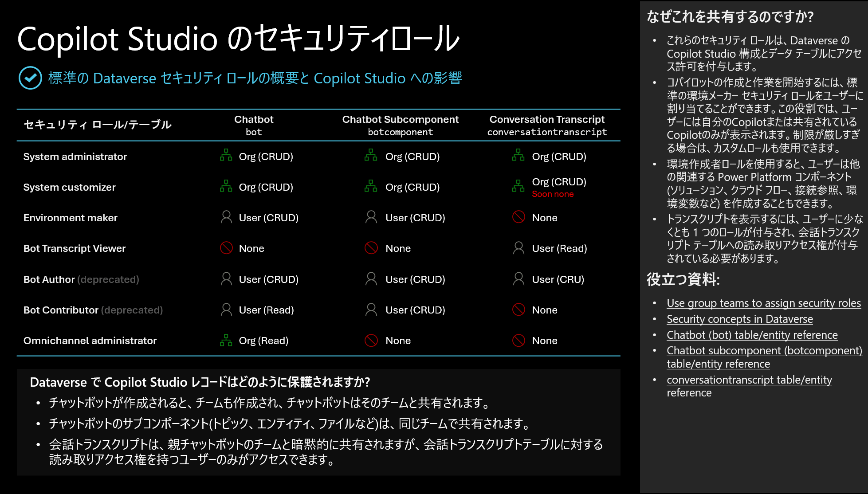868x494 pixels.
Task: Click the 'Chatbot bot' column header
Action: (x=254, y=125)
